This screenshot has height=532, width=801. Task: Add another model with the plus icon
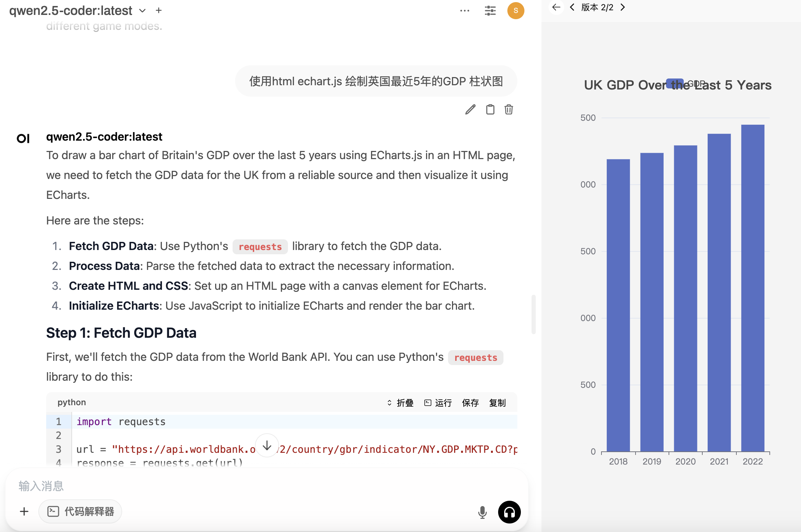click(159, 11)
